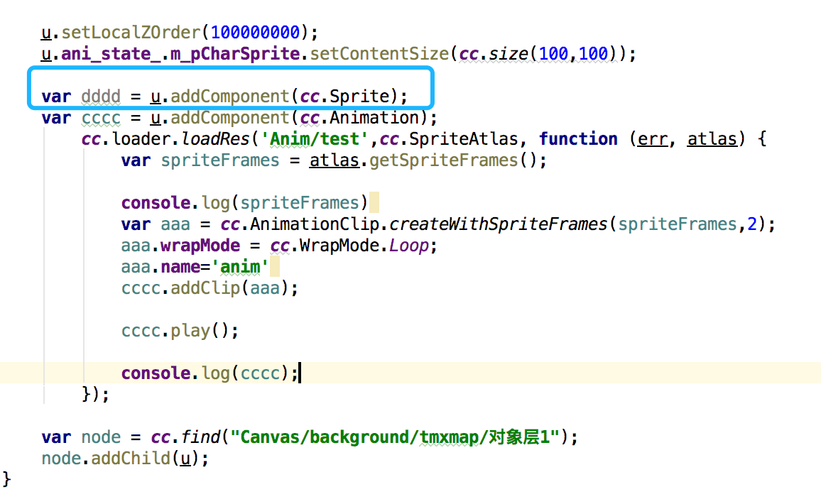Click the 'Anim/test' string
Viewport: 821px width, 504px height.
tap(315, 138)
